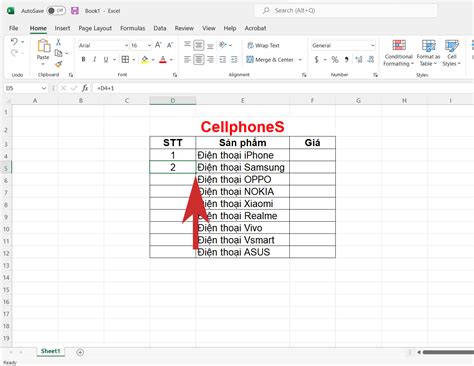This screenshot has height=366, width=474.
Task: Switch to the Formulas tab
Action: [133, 28]
